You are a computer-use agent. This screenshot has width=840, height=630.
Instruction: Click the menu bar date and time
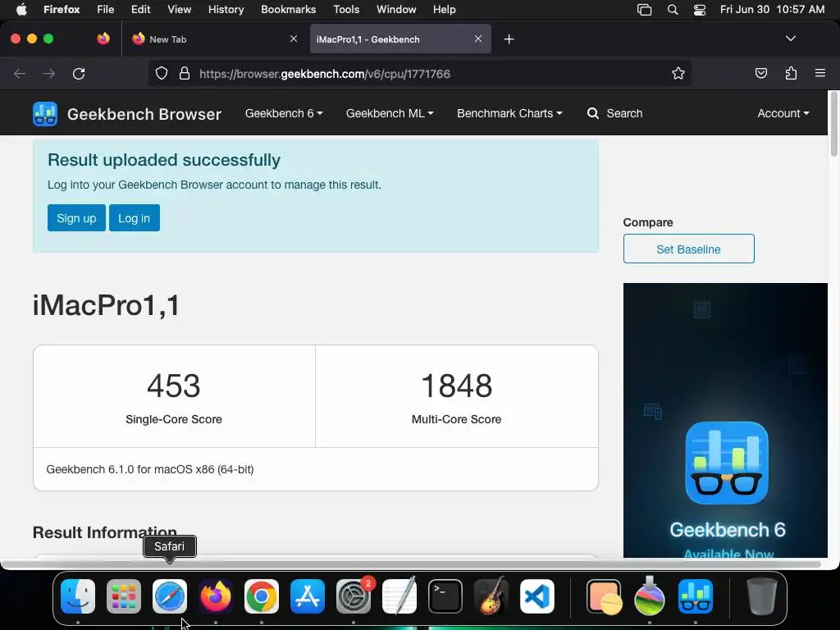(x=772, y=10)
